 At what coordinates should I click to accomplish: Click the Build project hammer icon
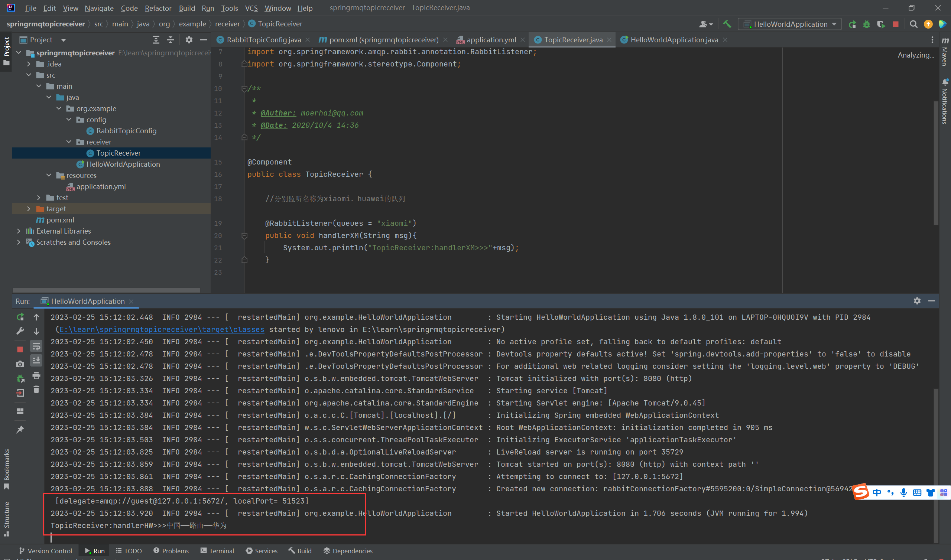727,24
